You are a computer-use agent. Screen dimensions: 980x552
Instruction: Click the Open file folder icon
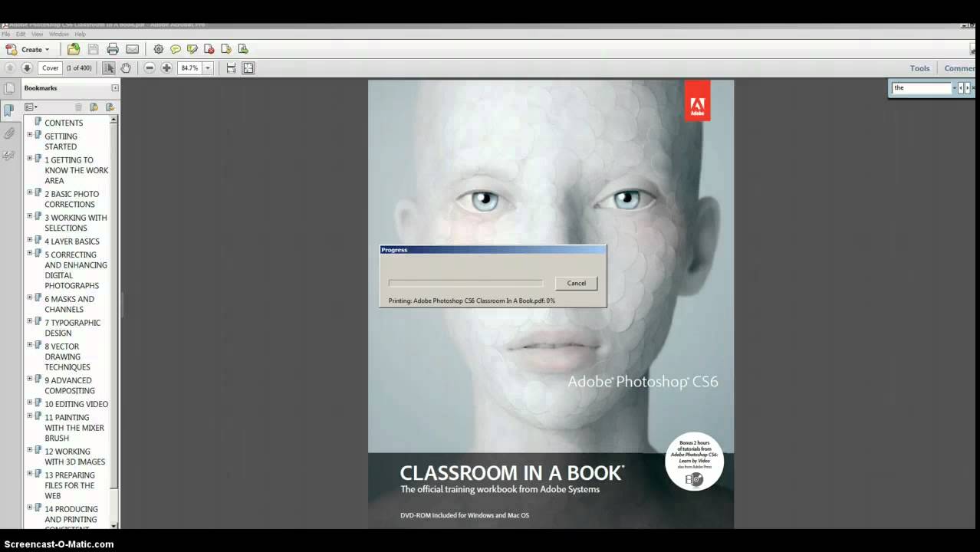point(74,49)
